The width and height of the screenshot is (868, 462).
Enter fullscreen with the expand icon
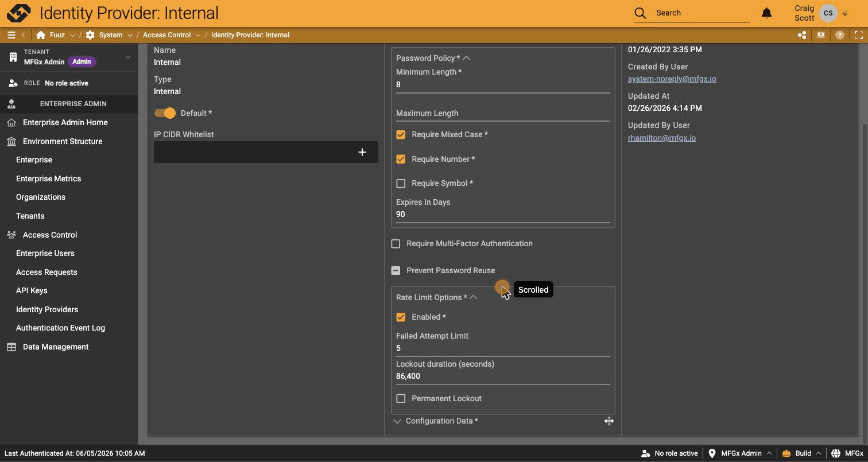coord(859,35)
